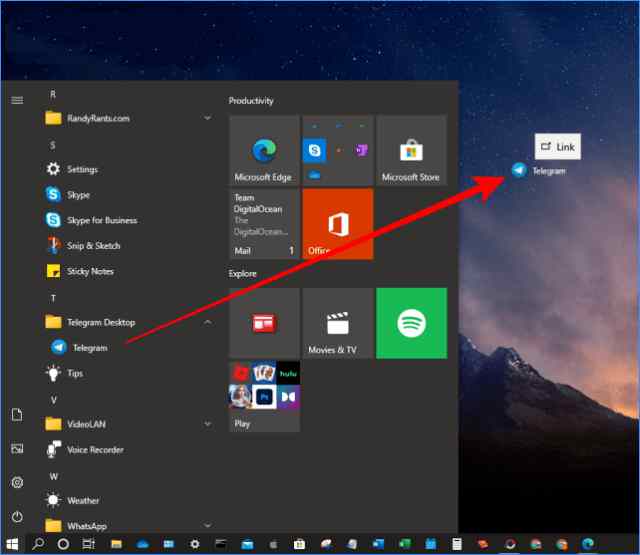The width and height of the screenshot is (640, 555).
Task: Click the Microsoft Edge tile
Action: point(264,151)
